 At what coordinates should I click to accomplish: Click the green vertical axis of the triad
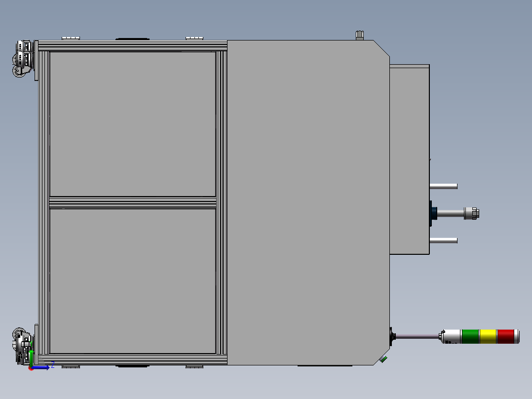[31, 358]
